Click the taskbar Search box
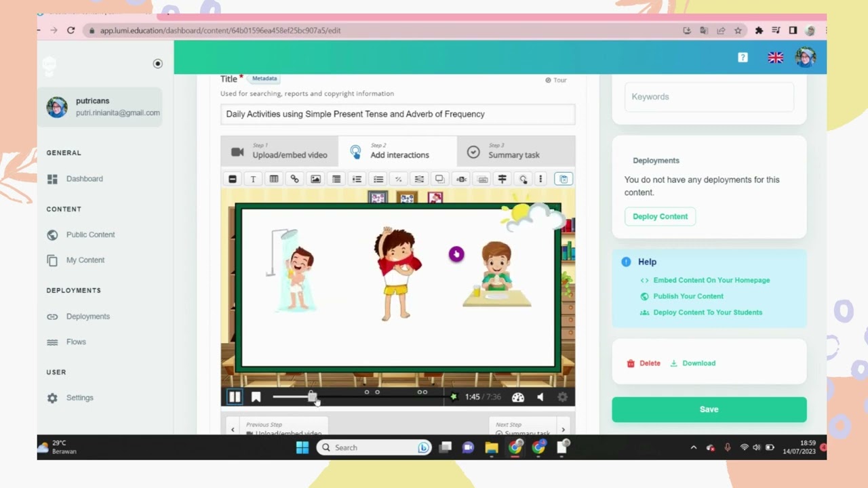This screenshot has height=488, width=868. (x=374, y=447)
